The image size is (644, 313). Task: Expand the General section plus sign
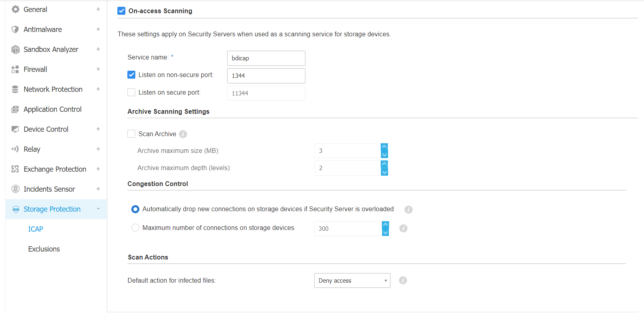tap(98, 9)
